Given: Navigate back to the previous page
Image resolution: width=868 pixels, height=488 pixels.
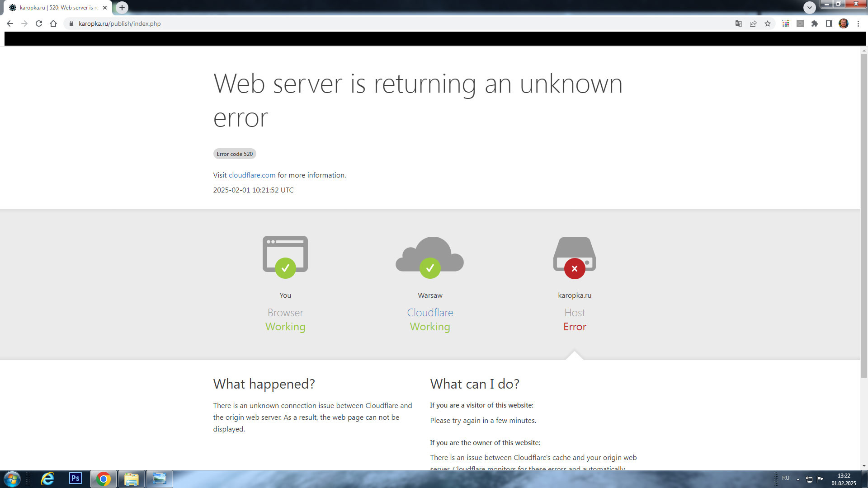Looking at the screenshot, I should pyautogui.click(x=10, y=23).
